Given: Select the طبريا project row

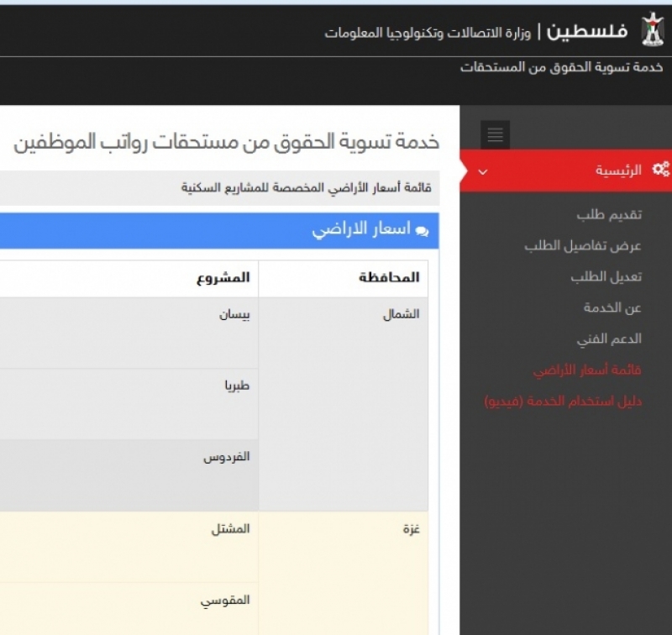Looking at the screenshot, I should coord(236,386).
